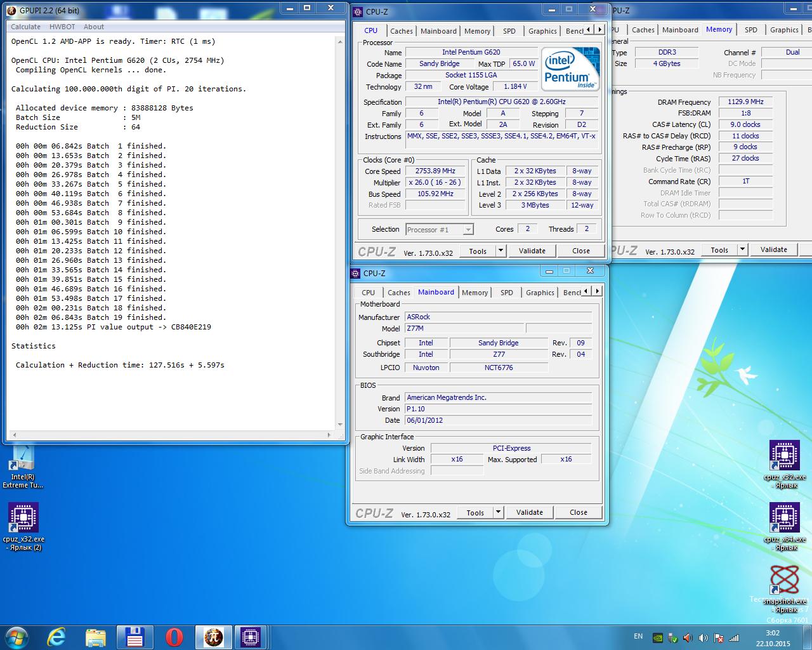This screenshot has height=650, width=812.
Task: Open the HWBOT menu in GPUPI
Action: (x=62, y=27)
